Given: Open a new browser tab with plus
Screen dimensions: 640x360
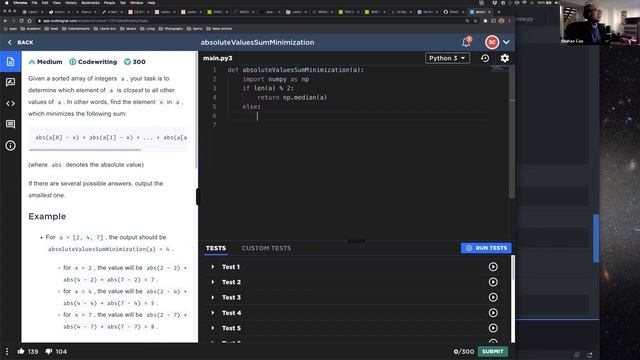Looking at the screenshot, I should [x=499, y=12].
